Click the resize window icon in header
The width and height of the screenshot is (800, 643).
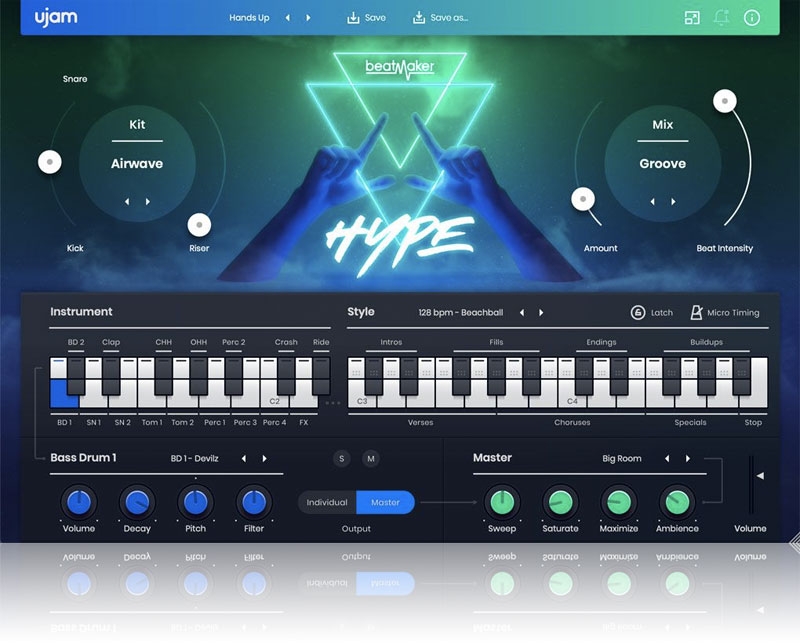[x=692, y=18]
